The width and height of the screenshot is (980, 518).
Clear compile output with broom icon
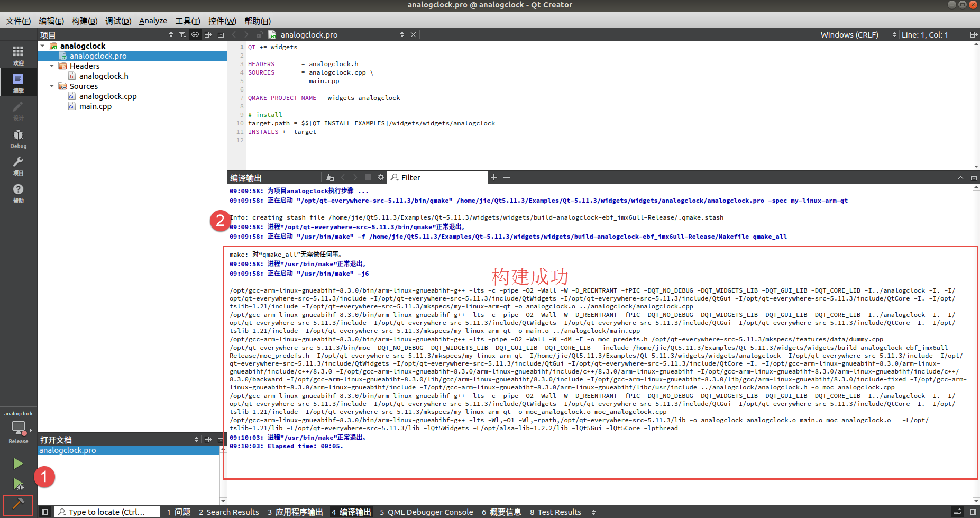(x=330, y=177)
